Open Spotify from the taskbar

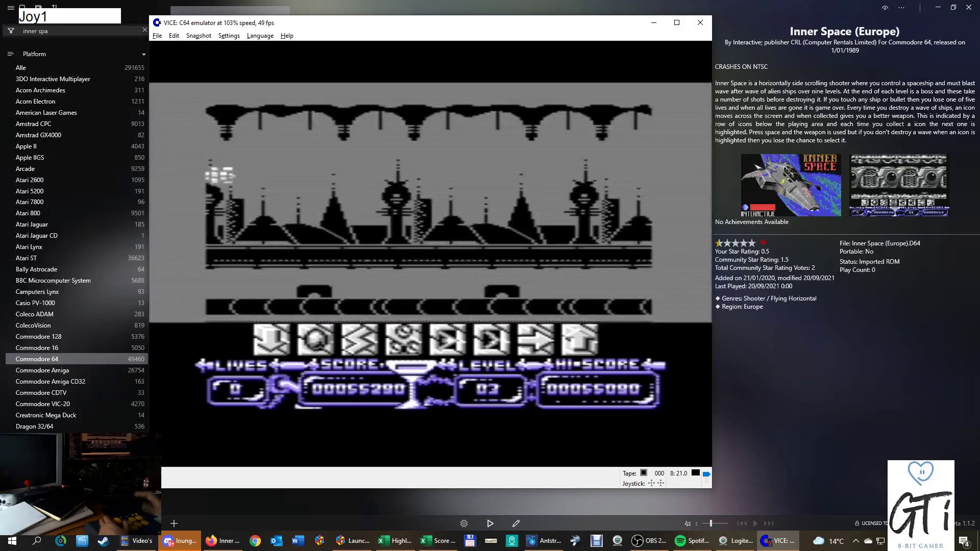coord(692,541)
